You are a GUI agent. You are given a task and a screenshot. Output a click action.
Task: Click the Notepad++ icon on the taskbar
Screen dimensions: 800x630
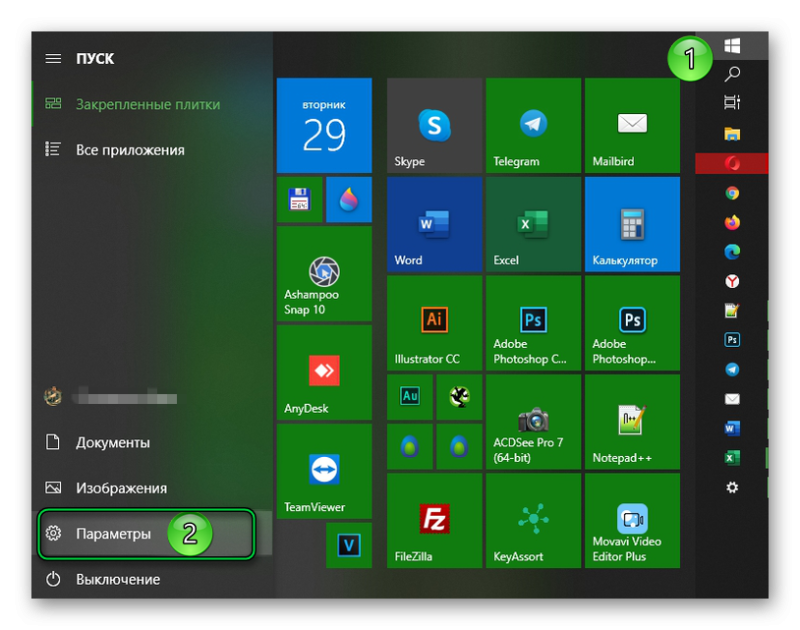click(732, 311)
